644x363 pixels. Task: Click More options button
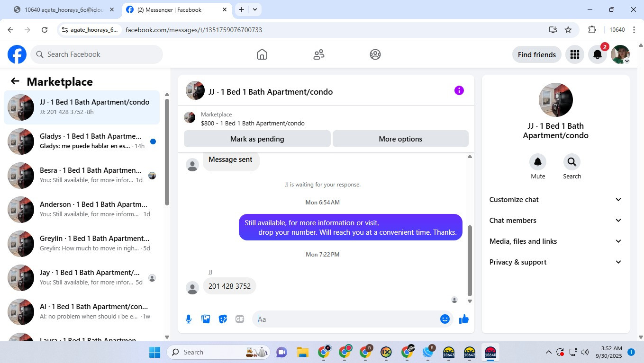400,139
